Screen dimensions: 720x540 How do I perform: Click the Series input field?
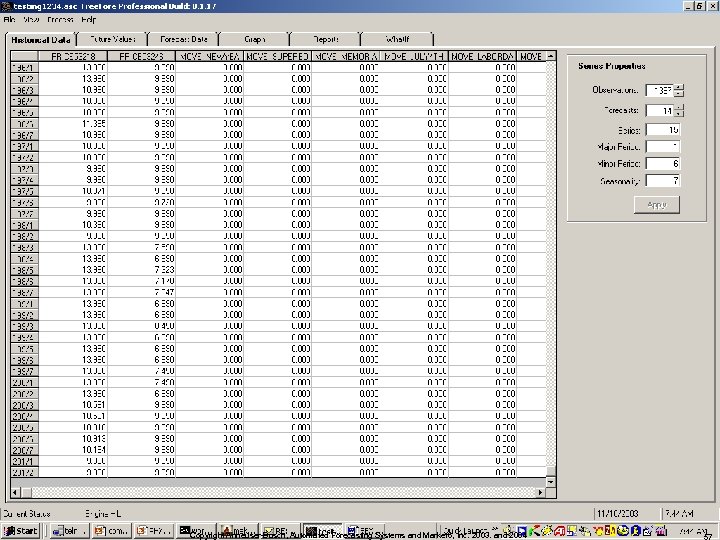pyautogui.click(x=663, y=130)
